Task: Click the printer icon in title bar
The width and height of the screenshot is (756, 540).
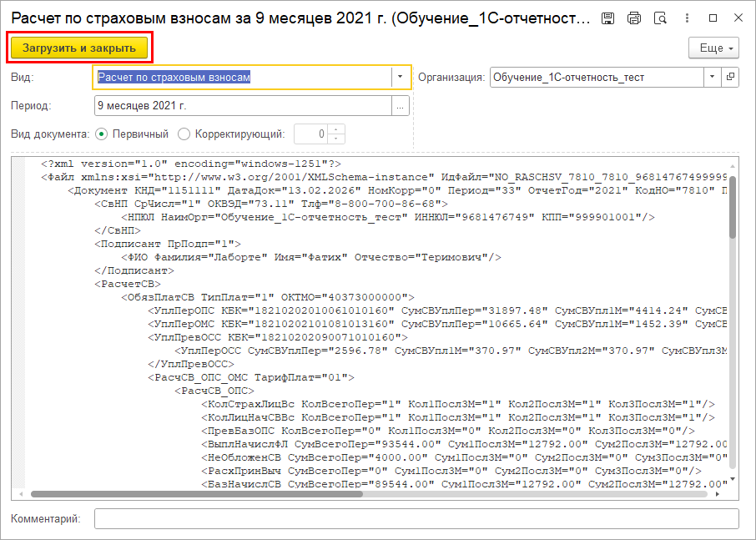Action: [634, 18]
